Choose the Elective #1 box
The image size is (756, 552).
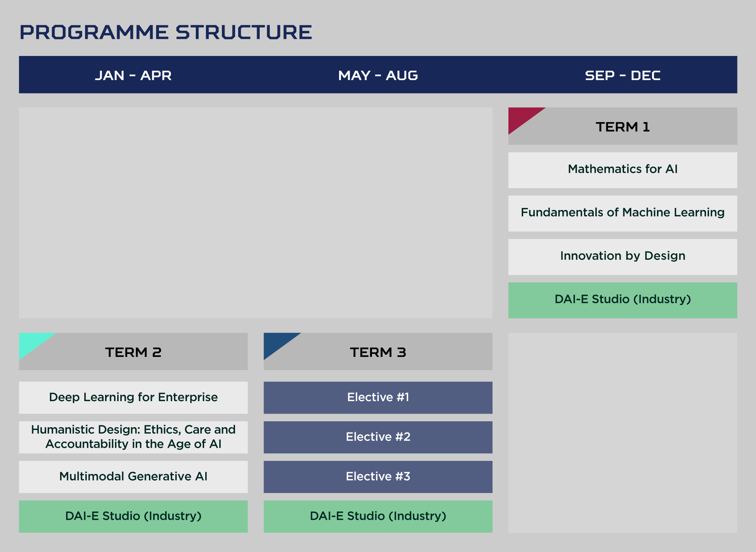click(378, 397)
